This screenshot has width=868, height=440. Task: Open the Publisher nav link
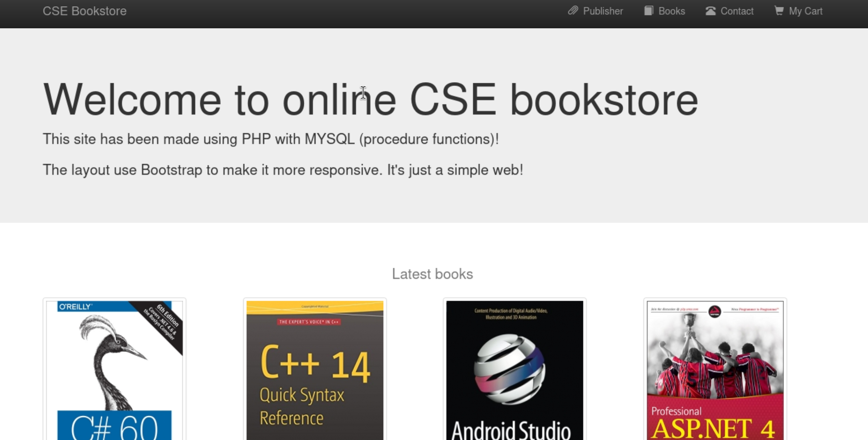(602, 11)
